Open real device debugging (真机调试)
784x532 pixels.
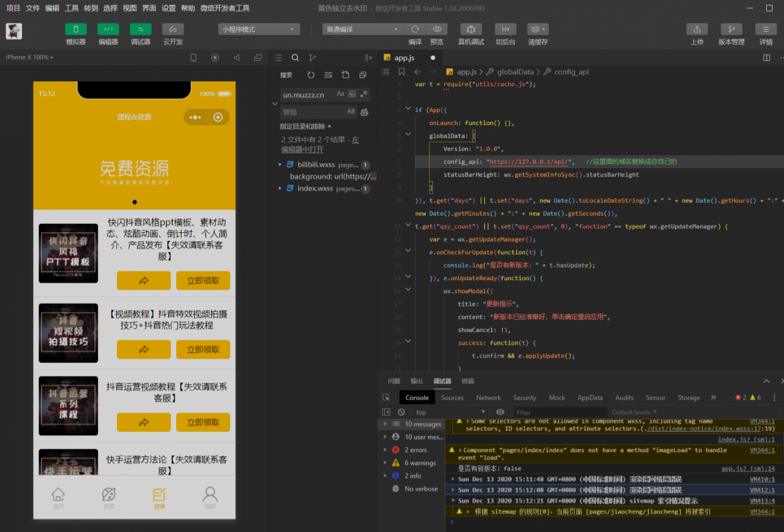471,30
